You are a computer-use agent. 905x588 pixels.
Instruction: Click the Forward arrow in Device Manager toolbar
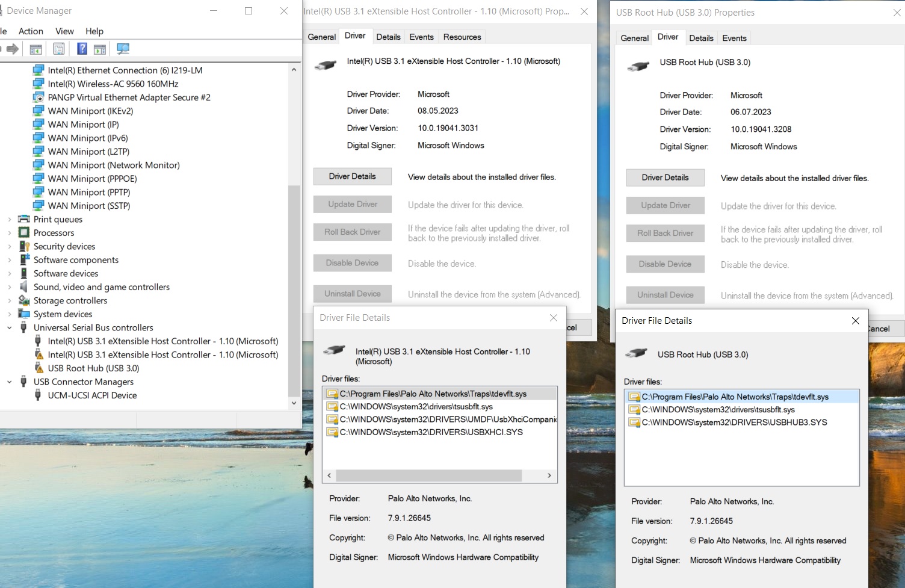[13, 49]
